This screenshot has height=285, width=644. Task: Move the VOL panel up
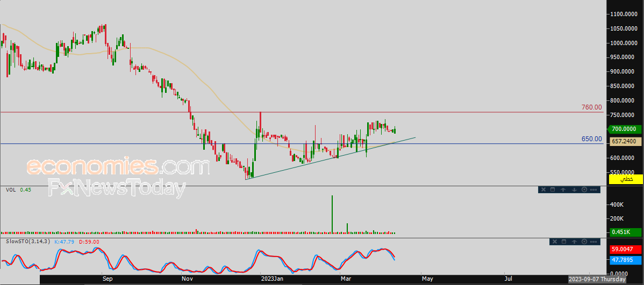point(563,189)
